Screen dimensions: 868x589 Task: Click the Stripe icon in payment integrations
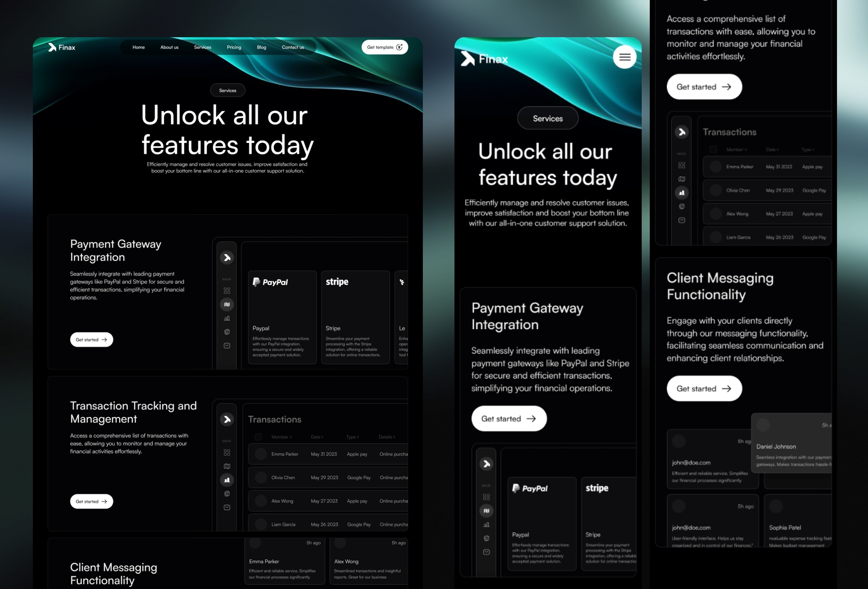click(336, 281)
